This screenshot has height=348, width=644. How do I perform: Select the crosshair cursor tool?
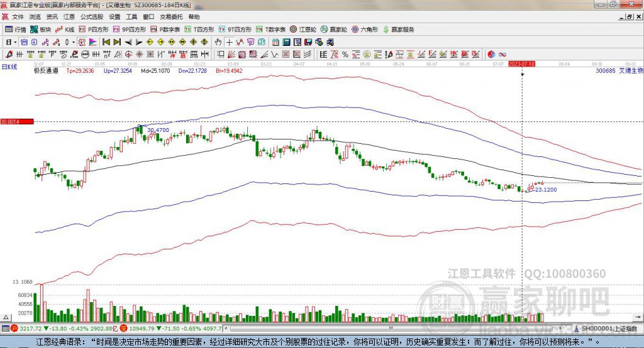click(229, 42)
